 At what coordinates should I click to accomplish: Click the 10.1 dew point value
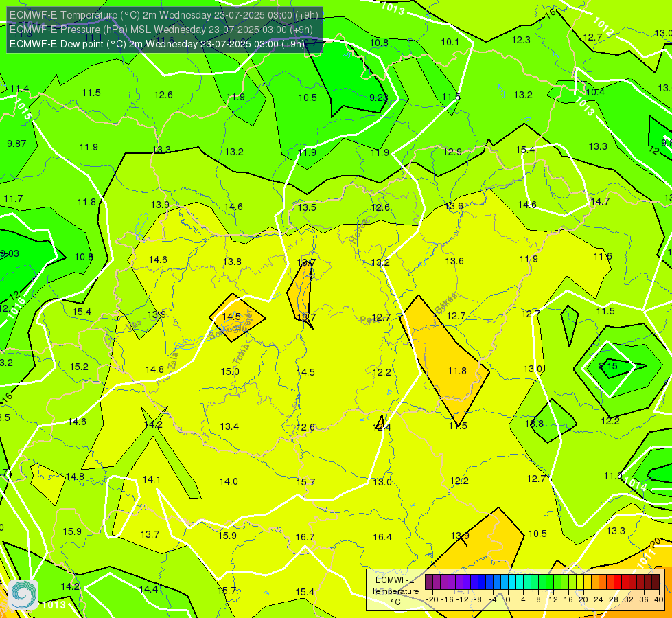(450, 42)
